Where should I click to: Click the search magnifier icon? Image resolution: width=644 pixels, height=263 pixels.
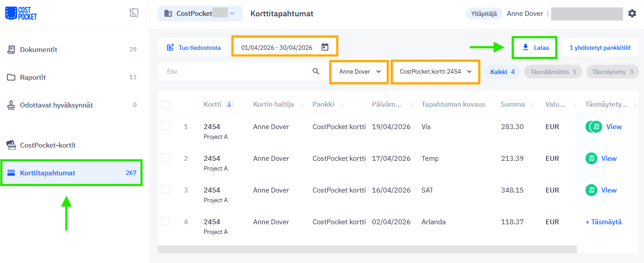316,71
